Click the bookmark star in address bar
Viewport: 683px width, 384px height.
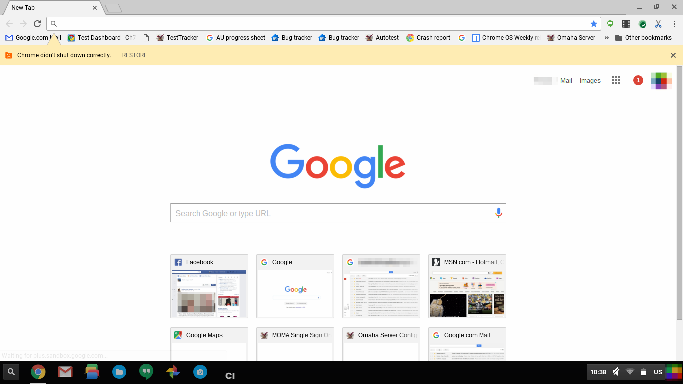[x=593, y=24]
